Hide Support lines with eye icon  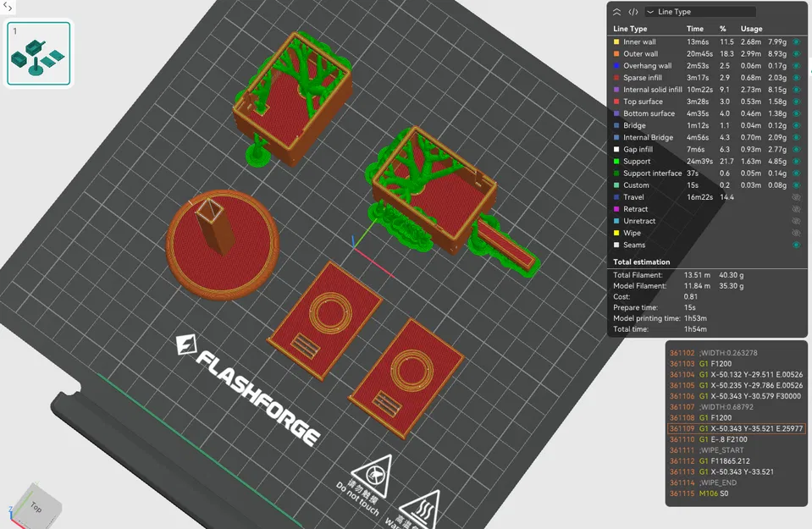[797, 161]
